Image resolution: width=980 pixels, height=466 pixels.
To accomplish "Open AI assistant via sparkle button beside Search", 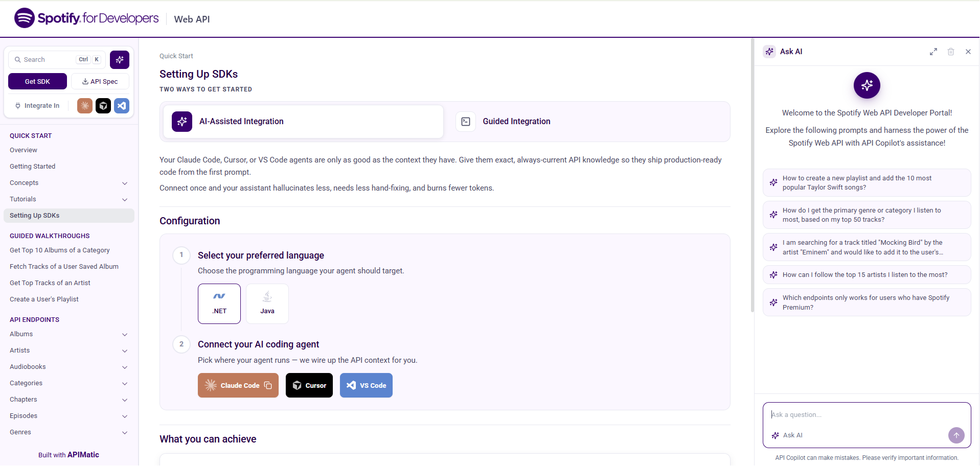I will (x=120, y=60).
